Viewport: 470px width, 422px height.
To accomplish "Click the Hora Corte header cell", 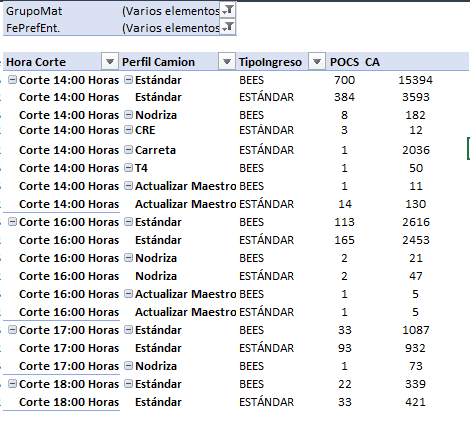I will point(36,62).
